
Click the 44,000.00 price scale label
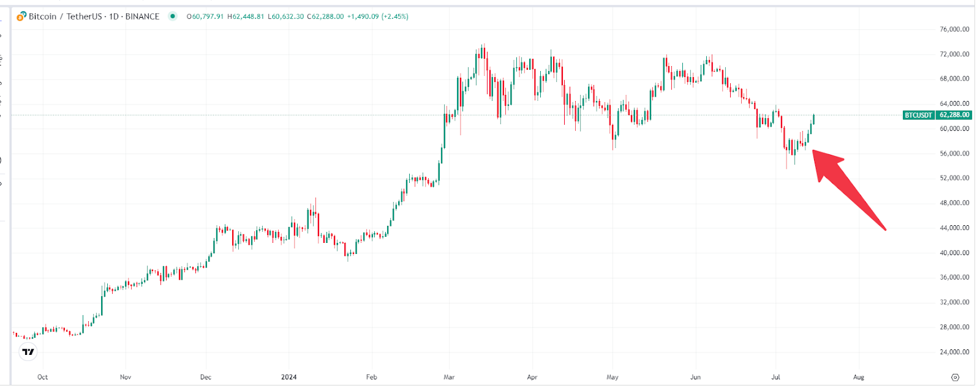click(954, 228)
